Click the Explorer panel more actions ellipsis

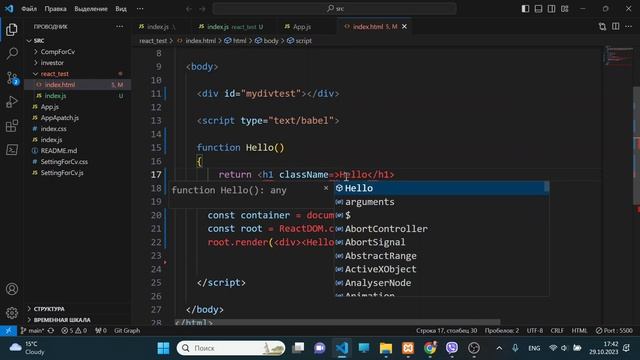[120, 27]
